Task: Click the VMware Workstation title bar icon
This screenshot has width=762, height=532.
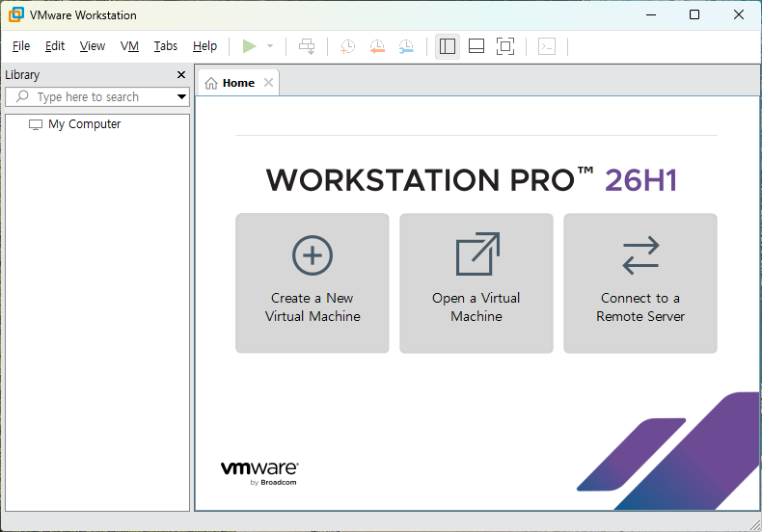Action: coord(16,14)
